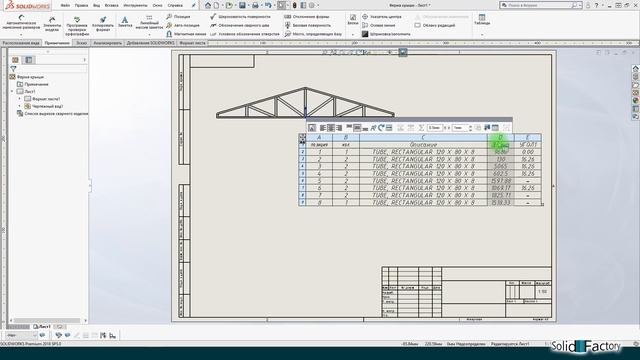Select Облако редакций tool

[435, 25]
